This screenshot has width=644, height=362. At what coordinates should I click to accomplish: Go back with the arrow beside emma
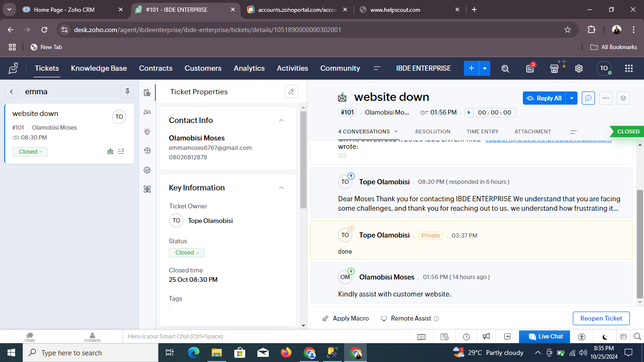coord(11,91)
